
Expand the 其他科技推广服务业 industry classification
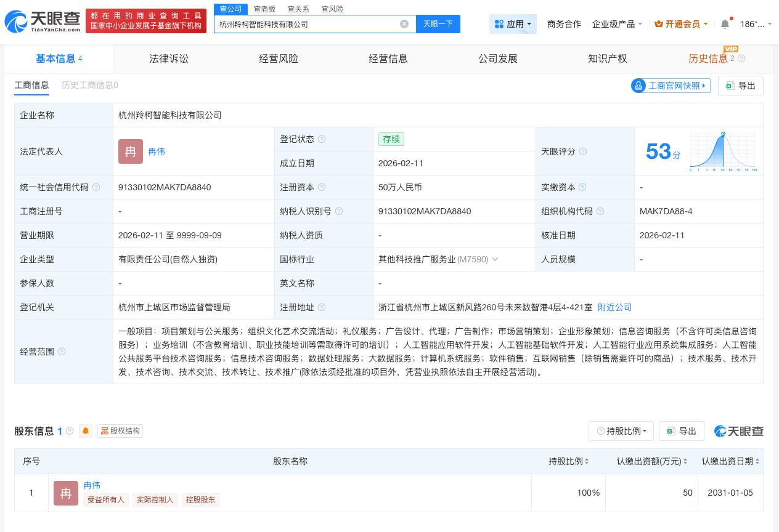click(495, 259)
